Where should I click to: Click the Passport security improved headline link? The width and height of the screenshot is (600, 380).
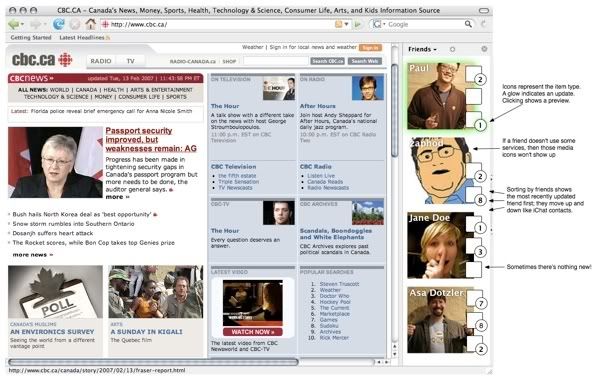(151, 140)
